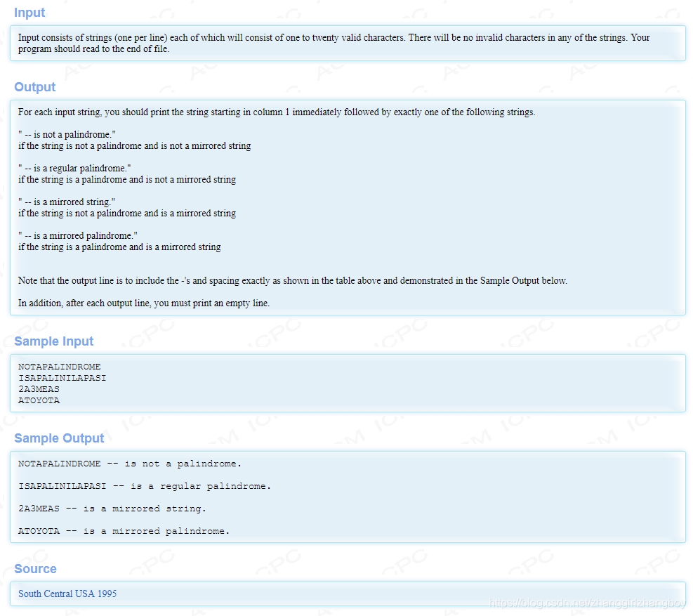Click output line 'ATOYOTA -- is a mirrored palindrome.'
The height and width of the screenshot is (616, 693).
124,531
